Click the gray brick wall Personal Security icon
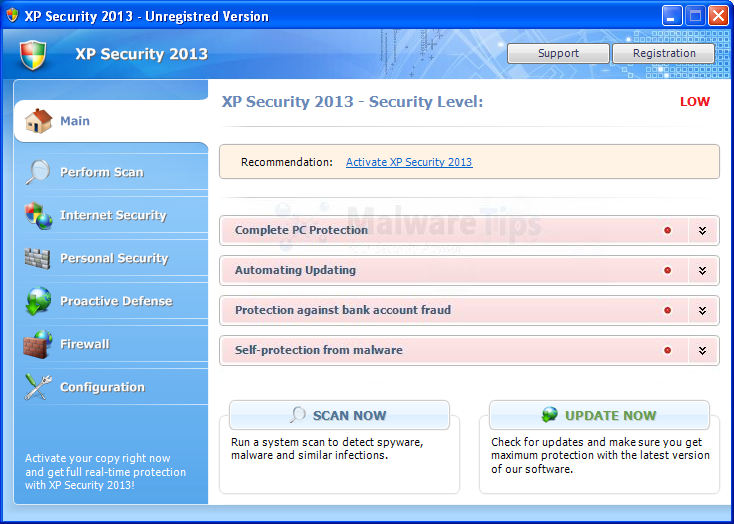Image resolution: width=734 pixels, height=524 pixels. [37, 258]
